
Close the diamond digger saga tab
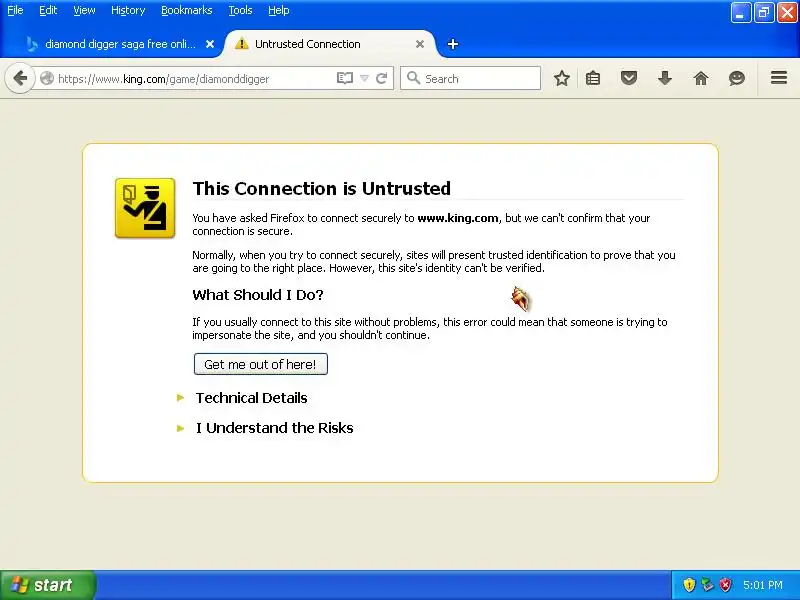click(210, 44)
